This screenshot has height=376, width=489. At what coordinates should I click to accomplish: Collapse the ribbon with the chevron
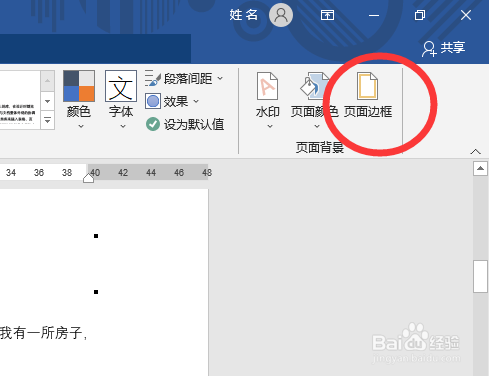coord(476,152)
